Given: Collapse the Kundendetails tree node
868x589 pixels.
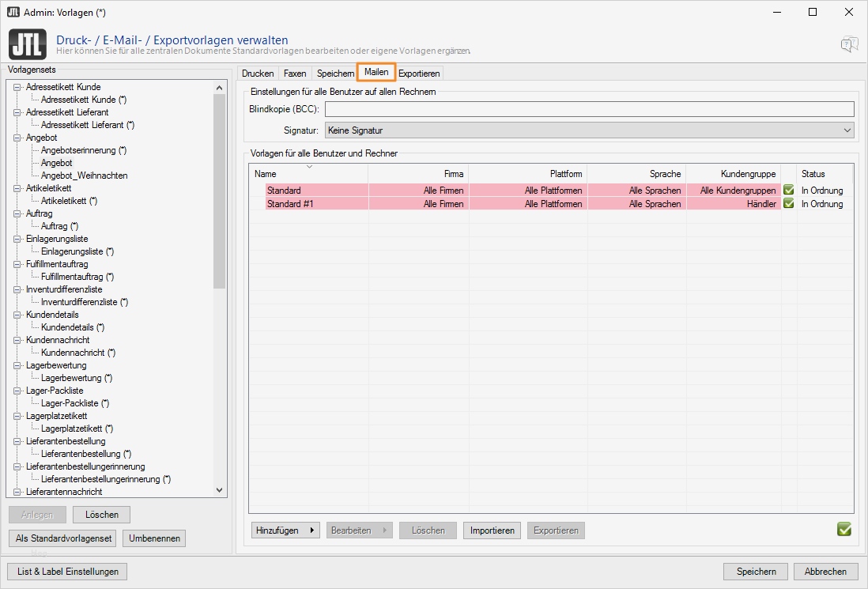Looking at the screenshot, I should [x=17, y=315].
